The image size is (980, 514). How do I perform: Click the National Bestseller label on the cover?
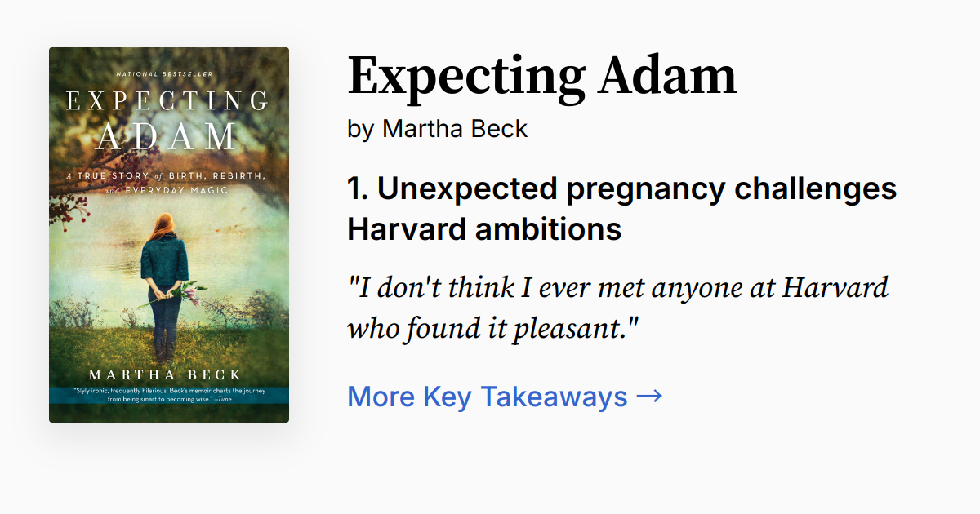pyautogui.click(x=165, y=74)
